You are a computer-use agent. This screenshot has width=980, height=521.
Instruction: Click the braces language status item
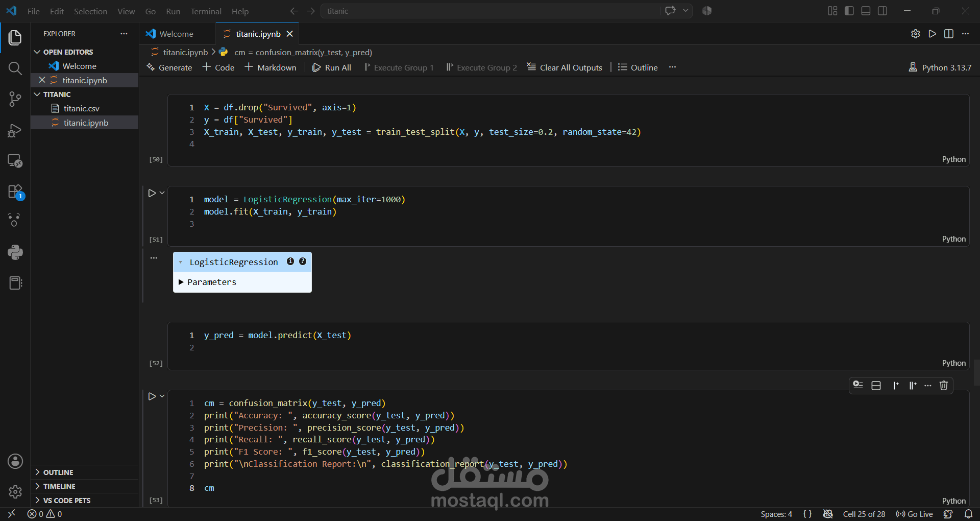[x=807, y=514]
